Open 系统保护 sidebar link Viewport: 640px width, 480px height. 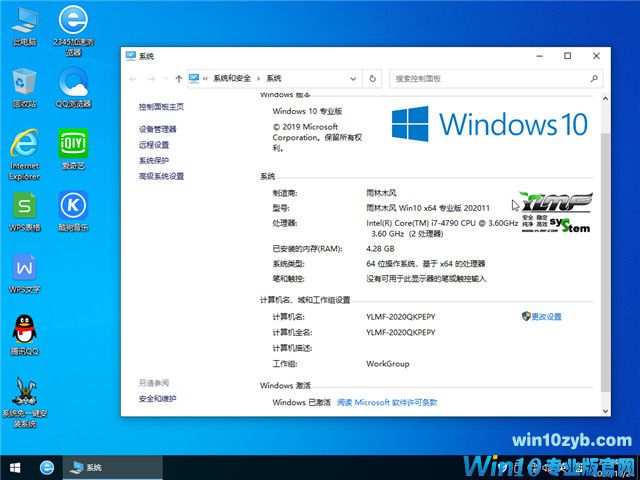[x=153, y=160]
